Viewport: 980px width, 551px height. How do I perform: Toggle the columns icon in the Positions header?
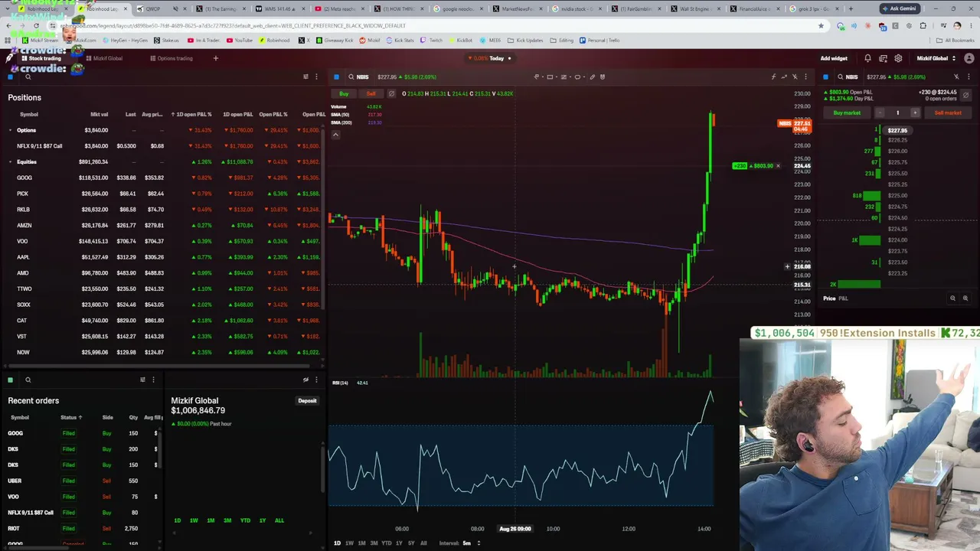tap(305, 77)
